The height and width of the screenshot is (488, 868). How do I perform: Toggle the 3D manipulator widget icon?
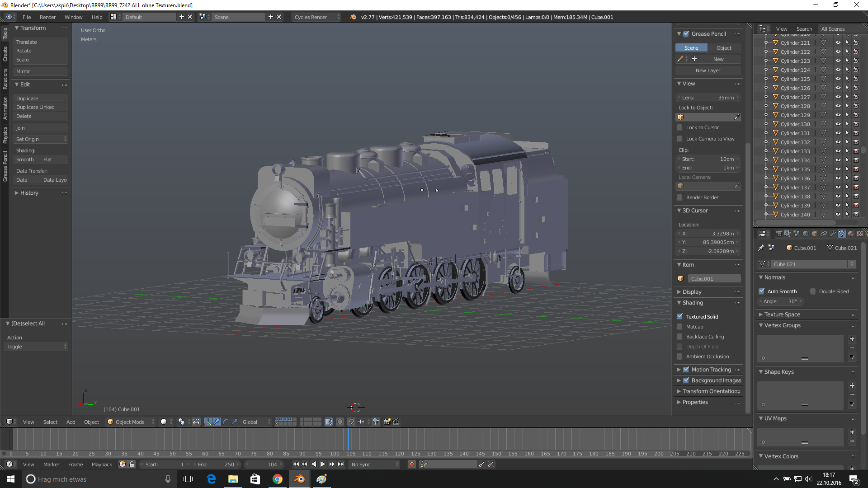208,422
